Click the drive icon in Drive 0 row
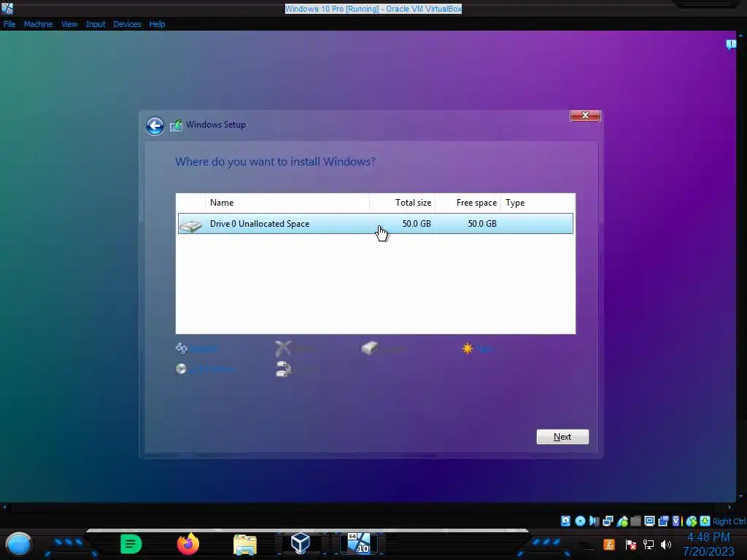747x560 pixels. (x=191, y=225)
